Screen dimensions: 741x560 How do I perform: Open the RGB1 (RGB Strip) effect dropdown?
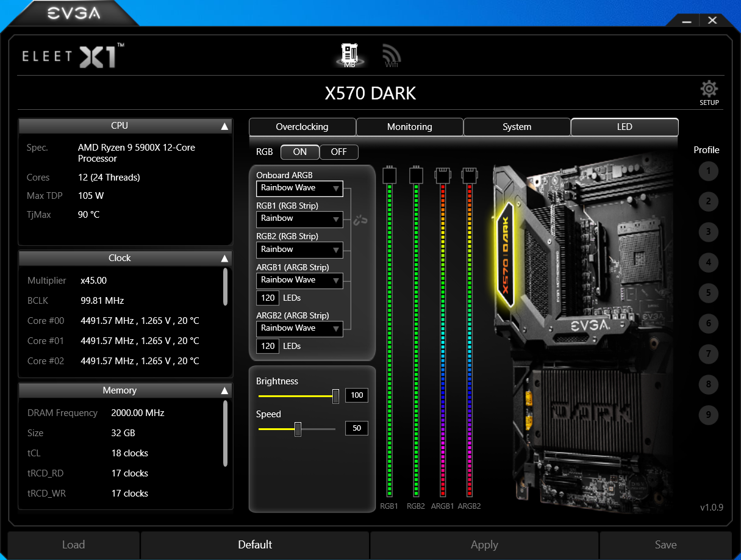(299, 219)
